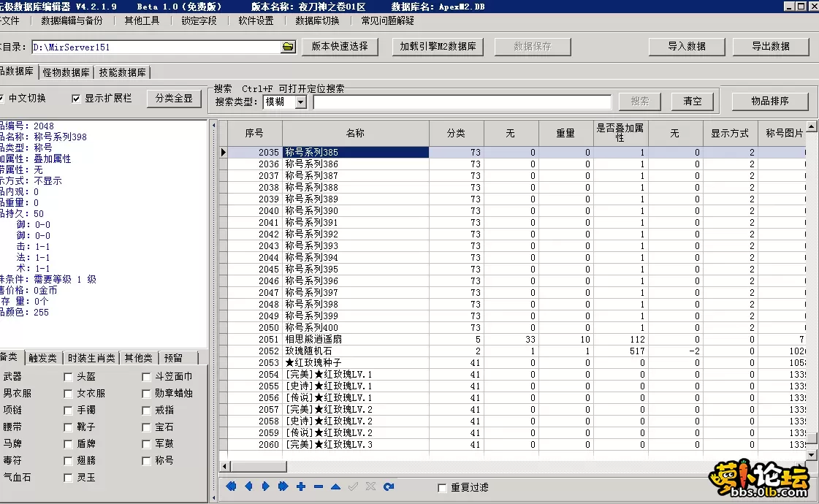This screenshot has width=819, height=504.
Task: Switch to 时装生肖类 tab
Action: [x=91, y=359]
